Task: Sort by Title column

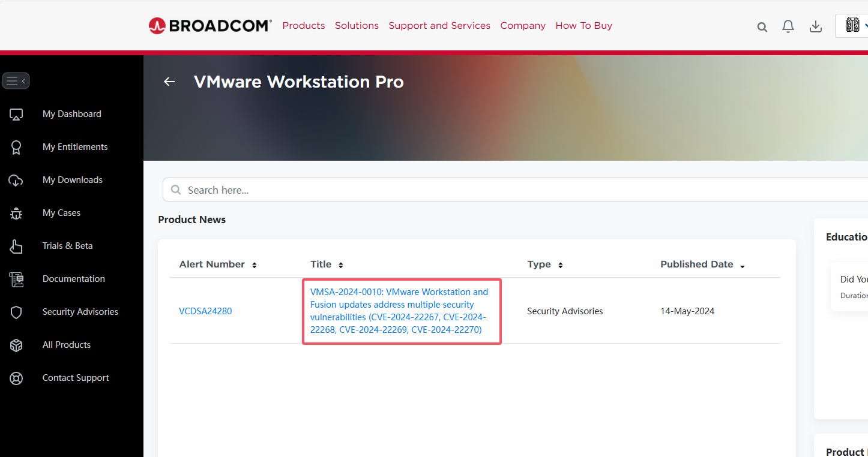Action: click(327, 264)
